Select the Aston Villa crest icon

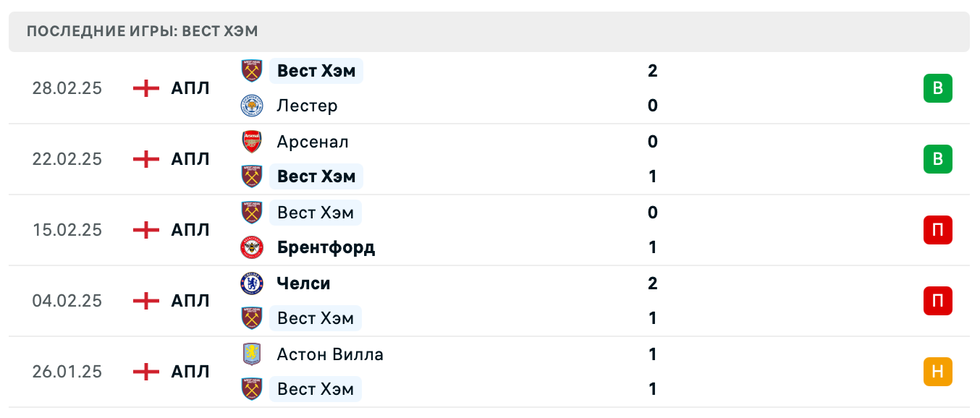pyautogui.click(x=252, y=354)
